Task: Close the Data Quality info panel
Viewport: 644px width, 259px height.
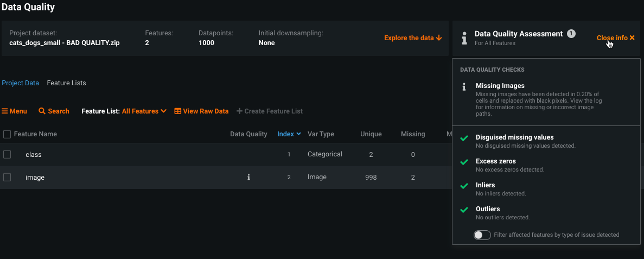Action: click(x=615, y=38)
